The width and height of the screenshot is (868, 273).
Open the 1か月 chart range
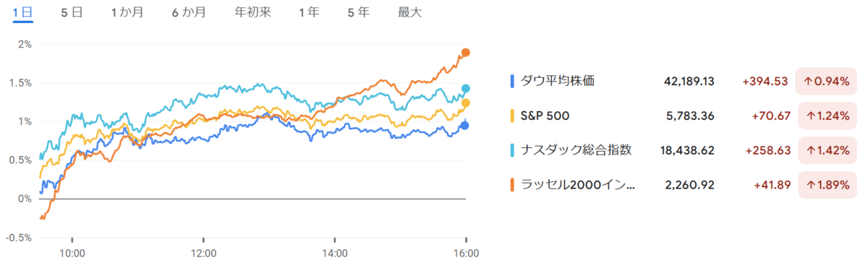pos(127,12)
